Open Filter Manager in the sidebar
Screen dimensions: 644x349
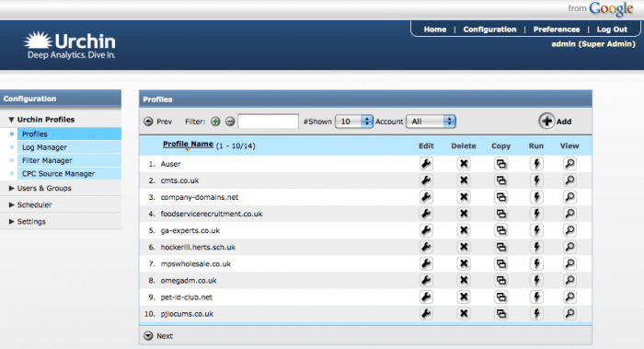(69, 160)
